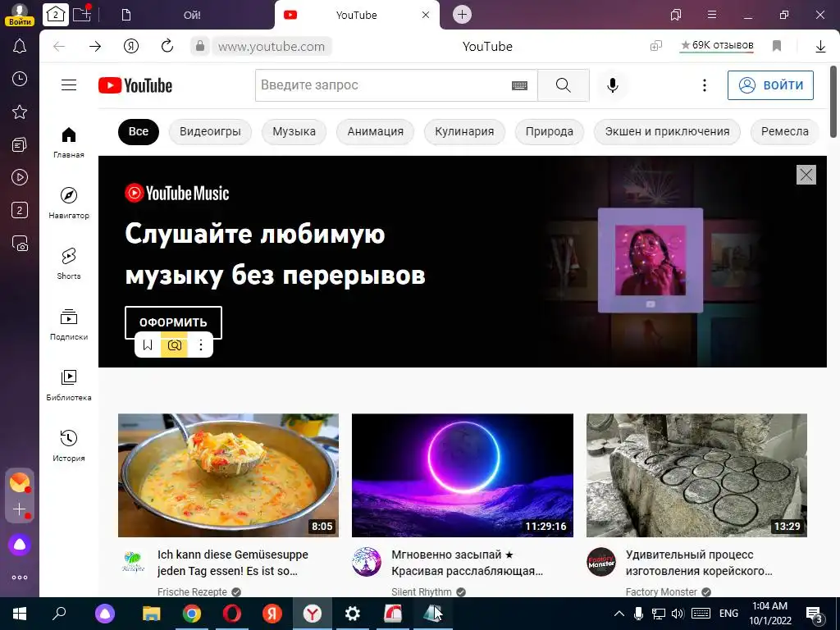Open Factory Monster channel avatar
The image size is (840, 630).
[601, 562]
